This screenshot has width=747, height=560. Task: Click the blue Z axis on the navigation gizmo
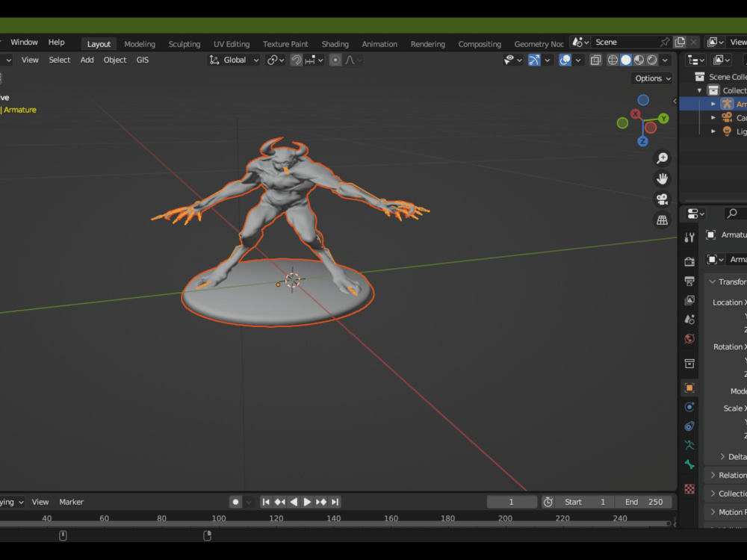click(x=642, y=141)
